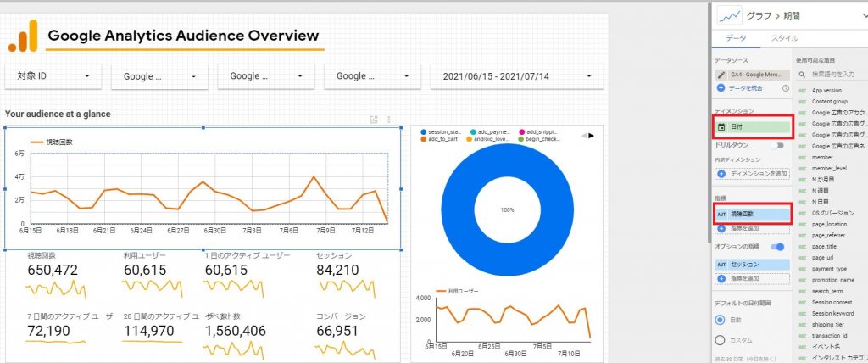Select the page_location field
Screen dimensions: 868x363
tap(830, 225)
